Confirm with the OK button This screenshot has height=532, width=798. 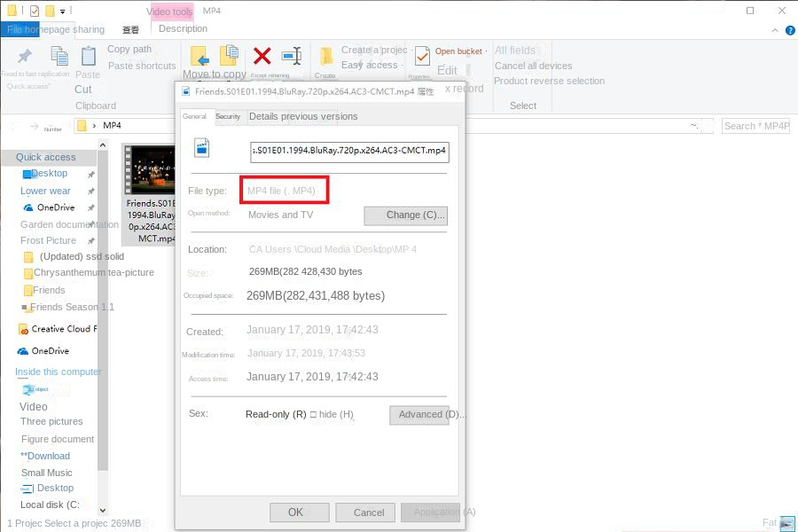(x=300, y=512)
